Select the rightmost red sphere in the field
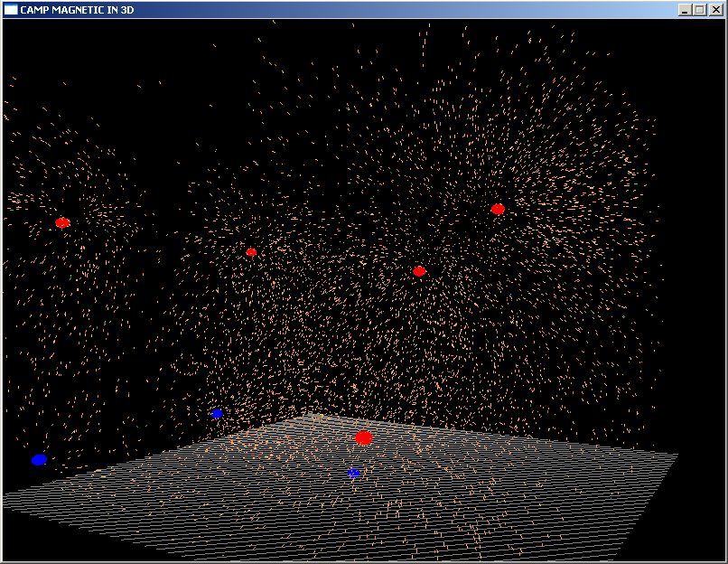Screen dimensions: 728x564 tap(498, 209)
